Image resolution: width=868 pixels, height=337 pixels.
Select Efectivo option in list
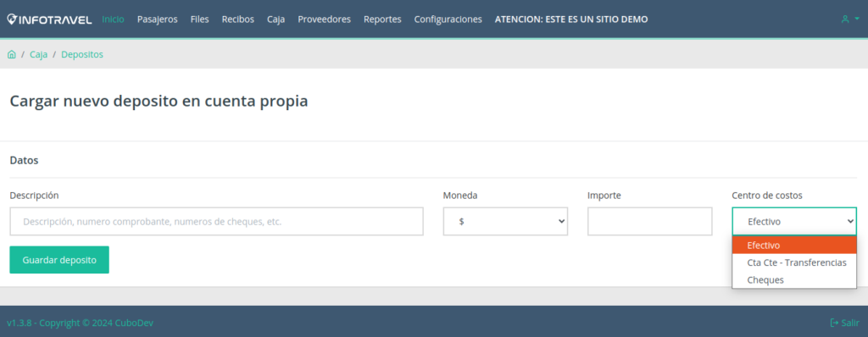[794, 246]
